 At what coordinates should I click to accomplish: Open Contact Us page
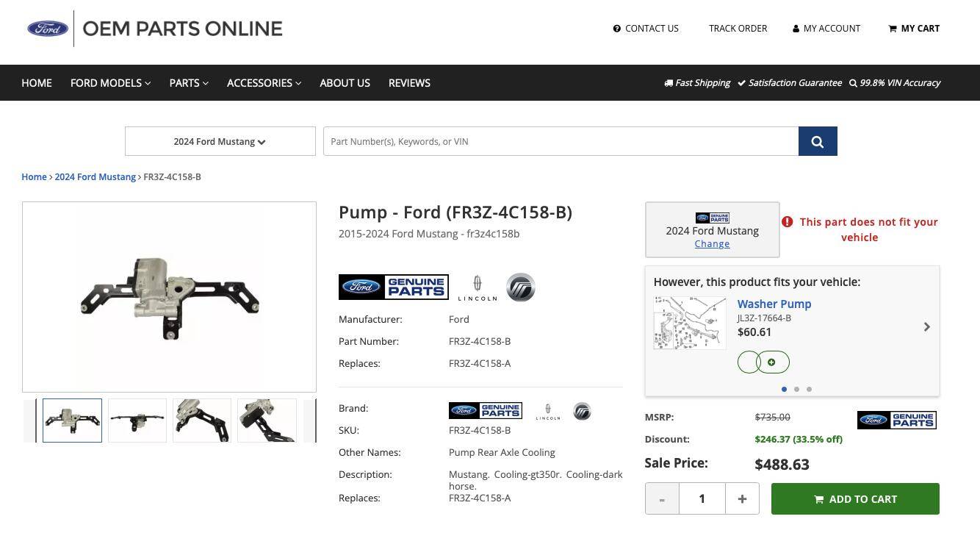tap(646, 29)
